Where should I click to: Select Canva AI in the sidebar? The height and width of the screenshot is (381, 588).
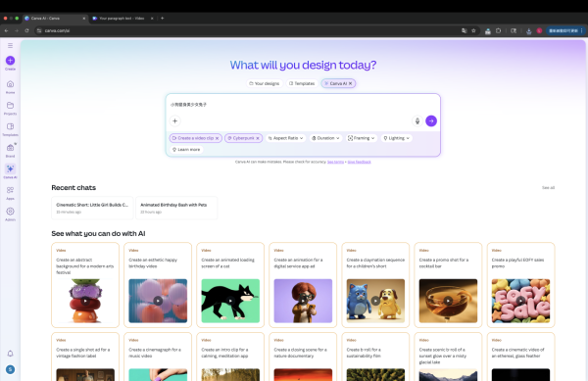click(x=10, y=171)
